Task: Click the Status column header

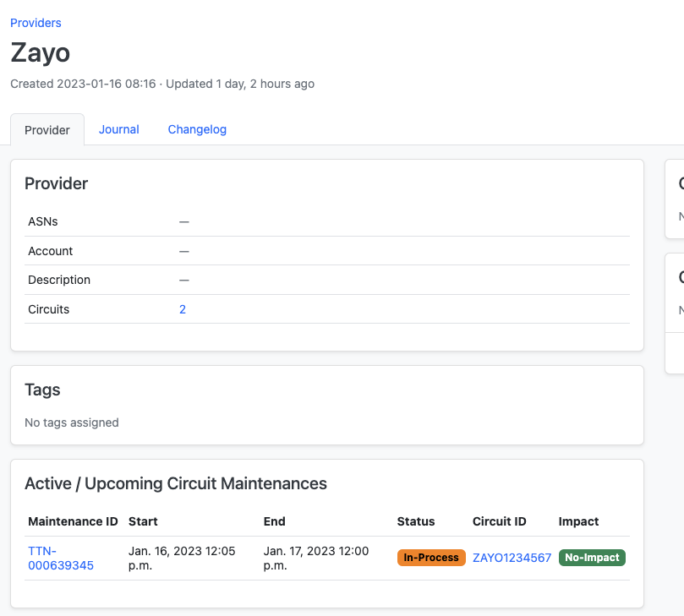Action: [416, 521]
